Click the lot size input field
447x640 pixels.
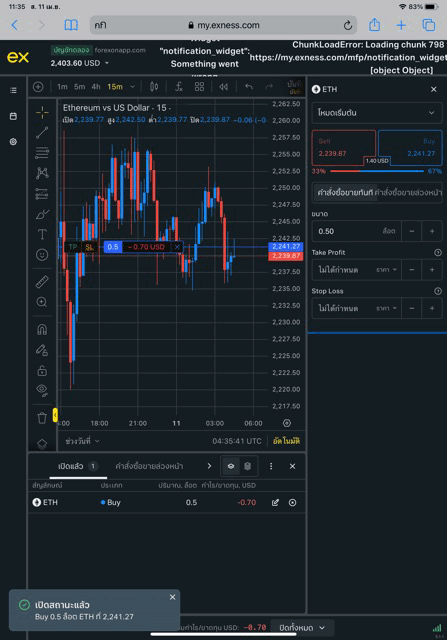356,231
